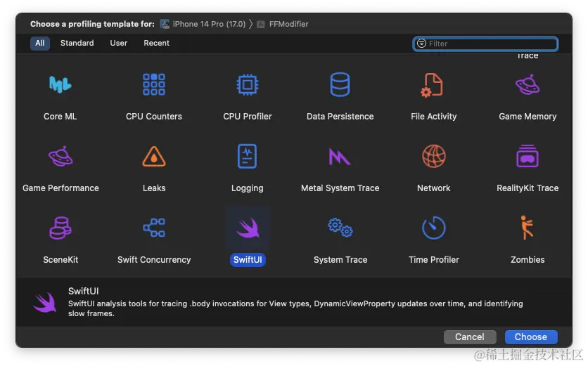The height and width of the screenshot is (366, 588).
Task: Choose the Zombies template icon
Action: 527,227
